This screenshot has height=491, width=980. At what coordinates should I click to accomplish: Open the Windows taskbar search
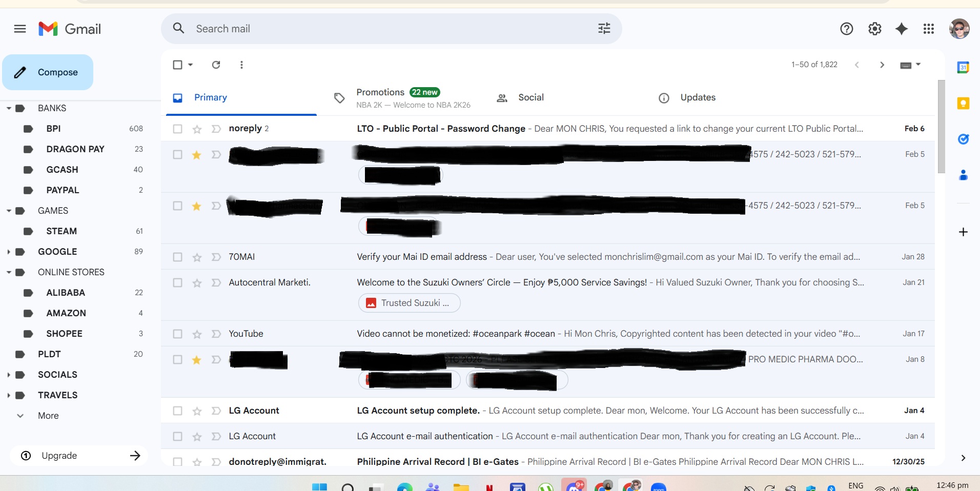(x=348, y=487)
